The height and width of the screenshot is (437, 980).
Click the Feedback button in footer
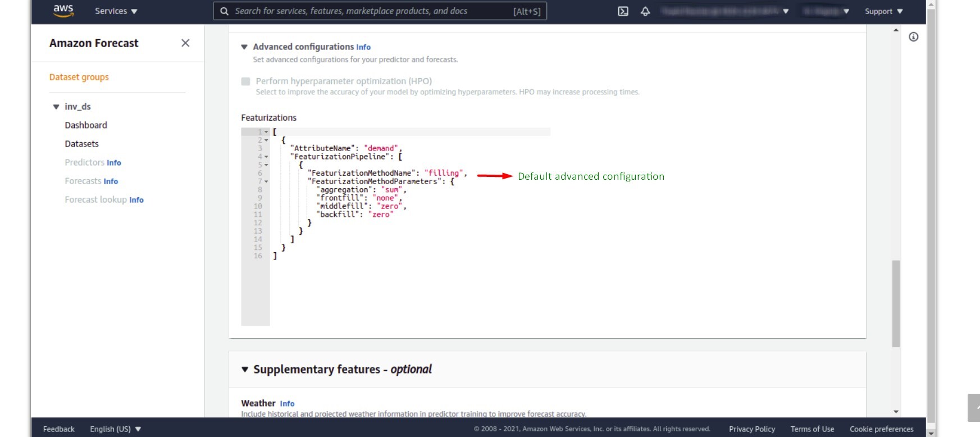point(59,429)
